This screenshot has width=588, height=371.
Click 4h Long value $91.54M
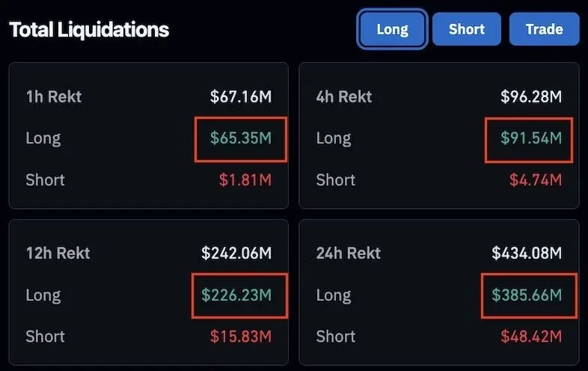tap(531, 138)
